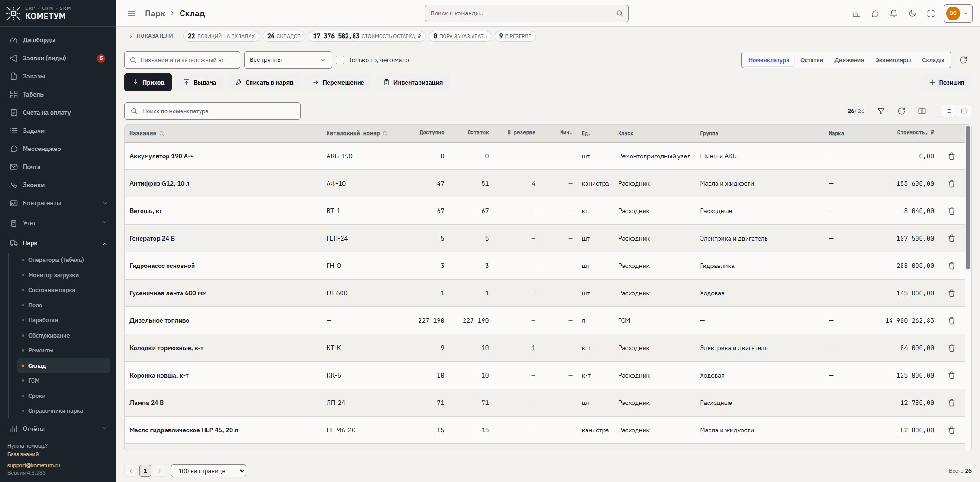Switch to Остатки tab
The height and width of the screenshot is (482, 980).
pyautogui.click(x=812, y=60)
